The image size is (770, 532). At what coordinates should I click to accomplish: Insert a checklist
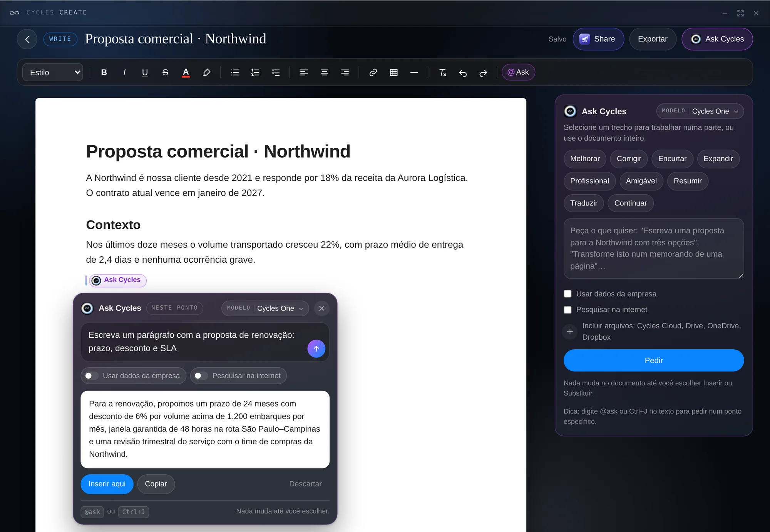[x=276, y=72]
